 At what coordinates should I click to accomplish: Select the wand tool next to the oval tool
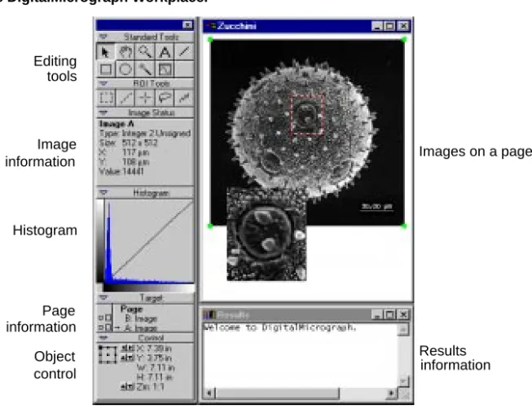145,69
